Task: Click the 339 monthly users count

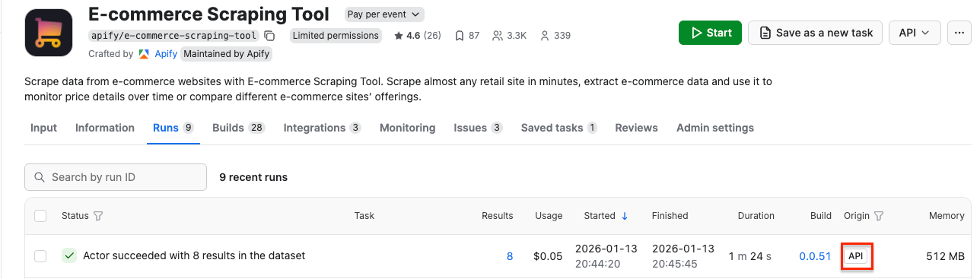Action: pyautogui.click(x=555, y=36)
